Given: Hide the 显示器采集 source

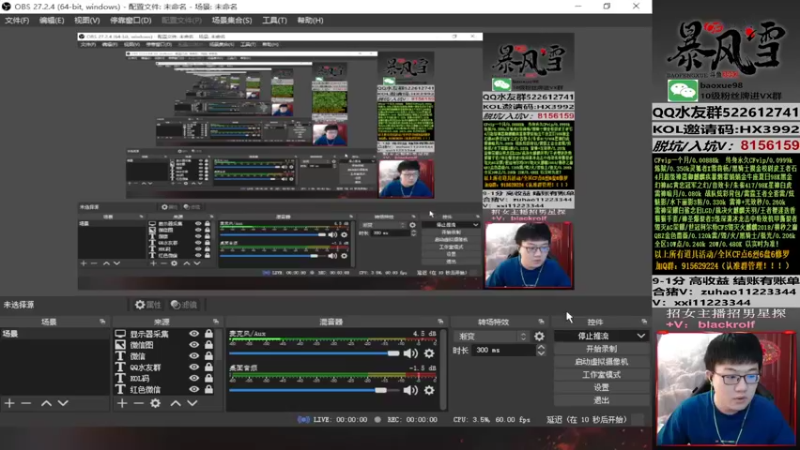Looking at the screenshot, I should coord(194,334).
